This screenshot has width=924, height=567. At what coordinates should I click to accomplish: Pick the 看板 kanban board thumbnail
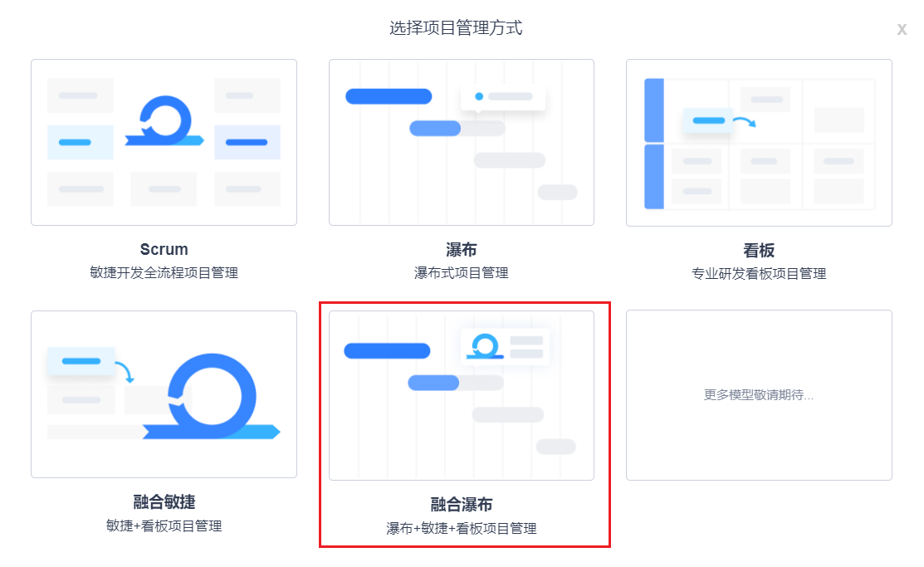[x=759, y=143]
